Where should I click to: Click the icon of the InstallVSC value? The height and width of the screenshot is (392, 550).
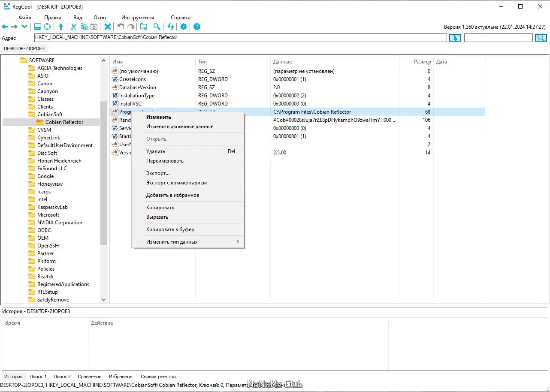click(115, 104)
